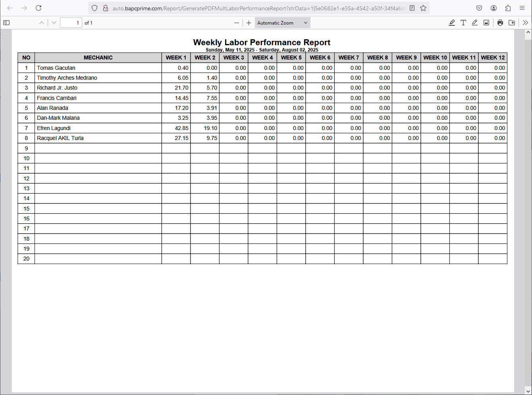Reload the current page
Screen dimensions: 532x395
(x=39, y=8)
